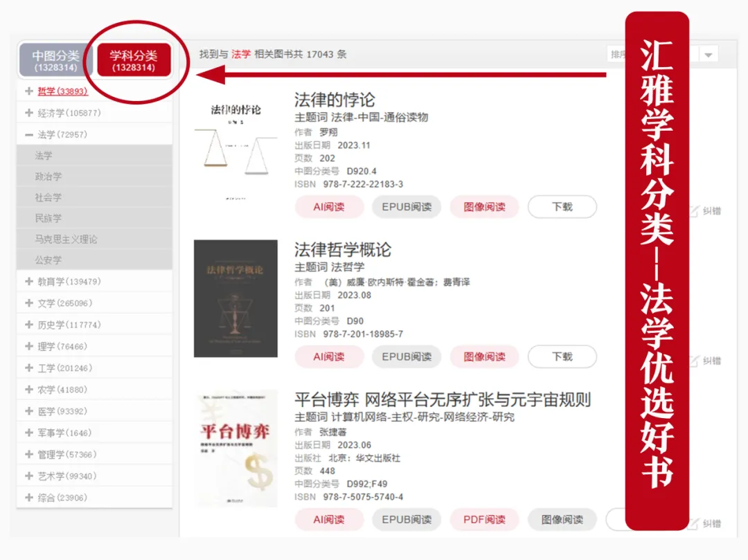Viewport: 748px width, 560px height.
Task: Expand the 工学 category
Action: coord(29,368)
